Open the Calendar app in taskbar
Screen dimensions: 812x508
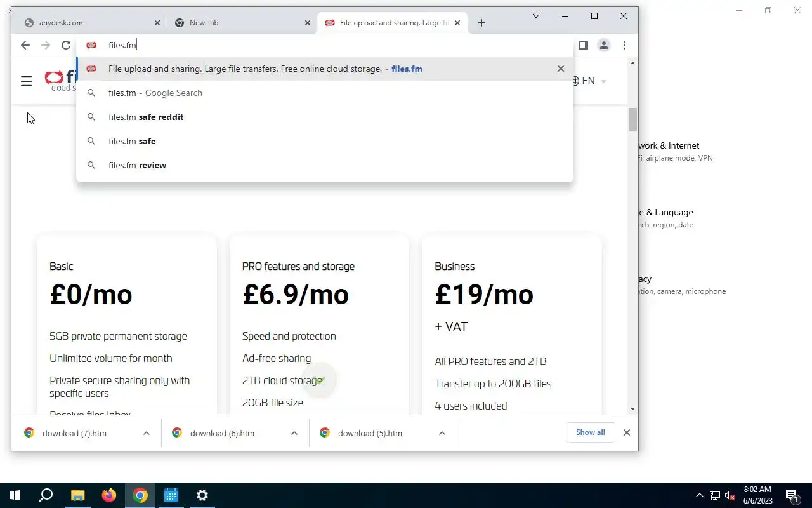point(171,495)
